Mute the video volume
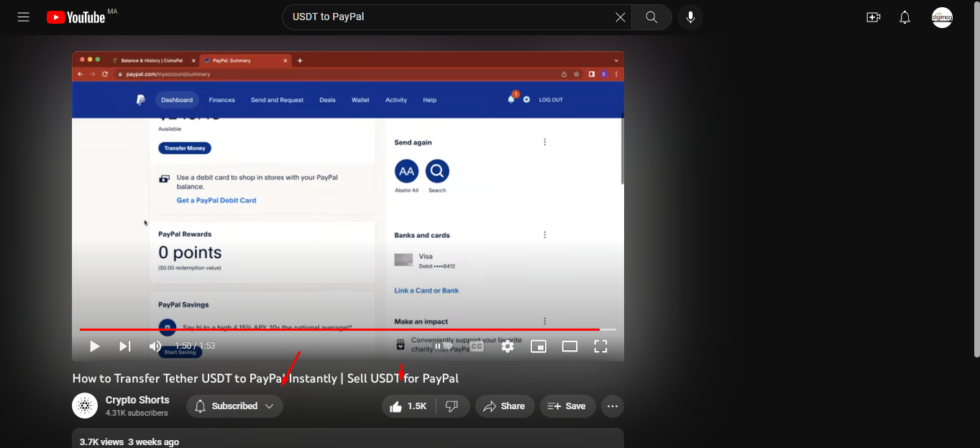980x448 pixels. tap(155, 347)
